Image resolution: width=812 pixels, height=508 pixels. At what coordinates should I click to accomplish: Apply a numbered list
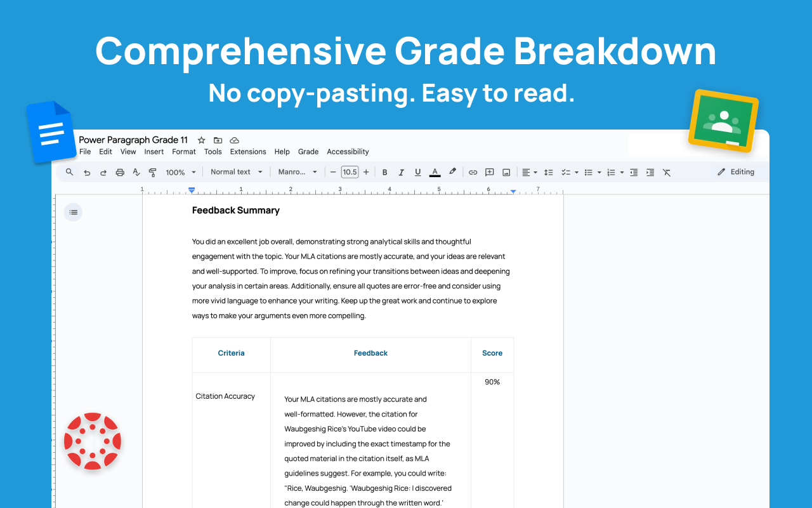(x=611, y=172)
